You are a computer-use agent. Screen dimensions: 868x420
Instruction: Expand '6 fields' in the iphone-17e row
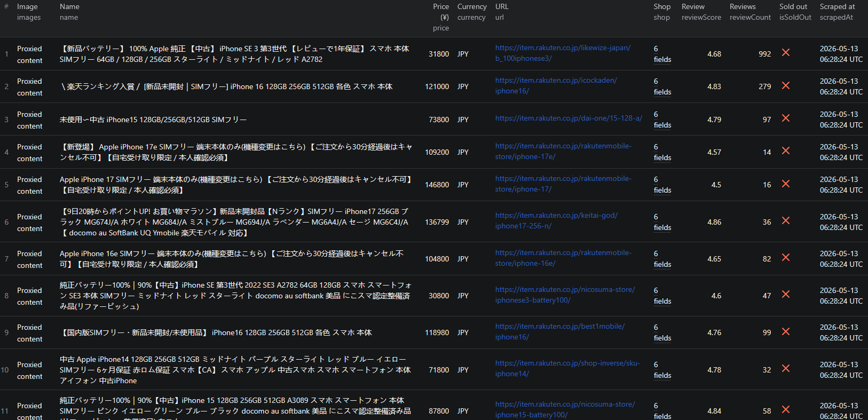click(x=662, y=152)
